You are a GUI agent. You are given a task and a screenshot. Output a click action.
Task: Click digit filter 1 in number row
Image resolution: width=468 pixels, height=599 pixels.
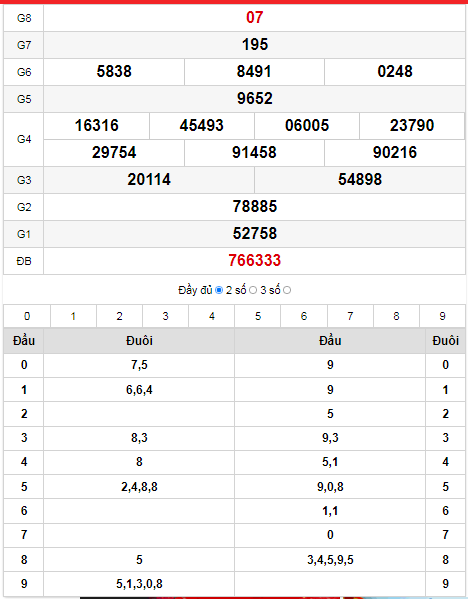73,316
